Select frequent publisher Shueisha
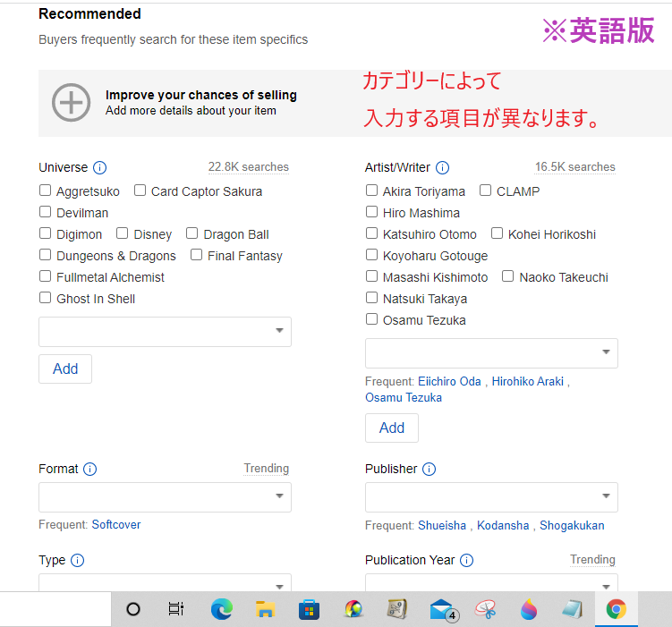 pos(442,526)
